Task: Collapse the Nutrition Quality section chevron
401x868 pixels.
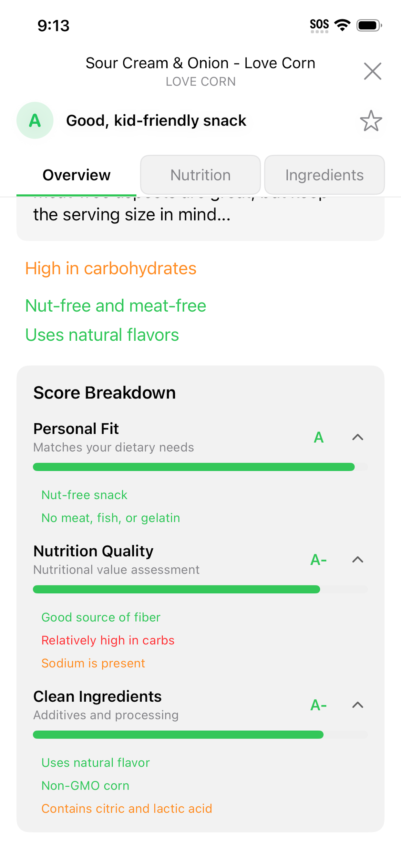Action: pos(357,559)
